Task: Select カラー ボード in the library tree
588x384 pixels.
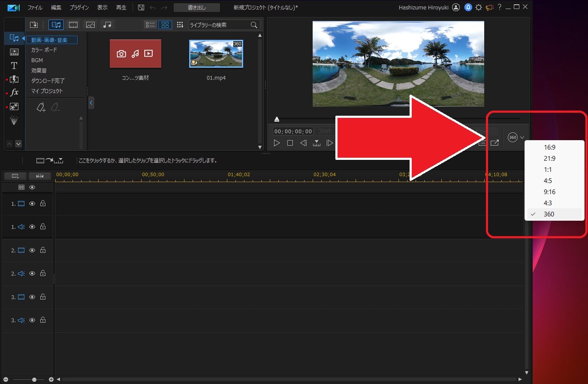Action: click(x=44, y=50)
